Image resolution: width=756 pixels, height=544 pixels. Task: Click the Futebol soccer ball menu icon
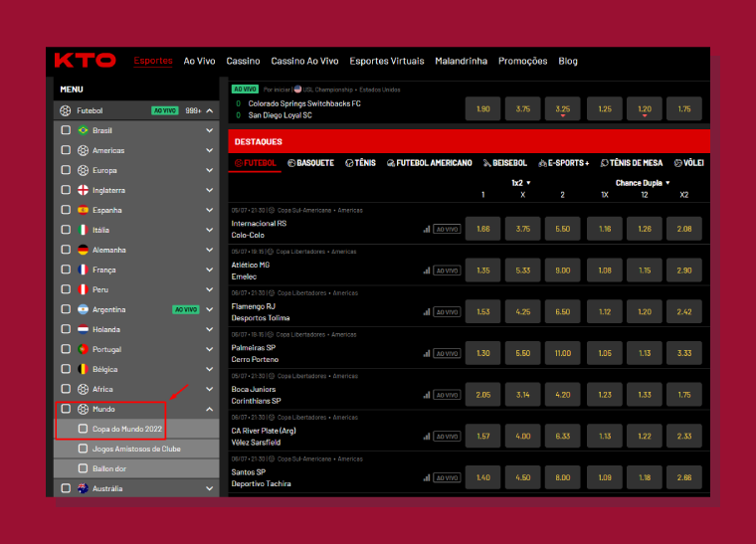point(65,110)
